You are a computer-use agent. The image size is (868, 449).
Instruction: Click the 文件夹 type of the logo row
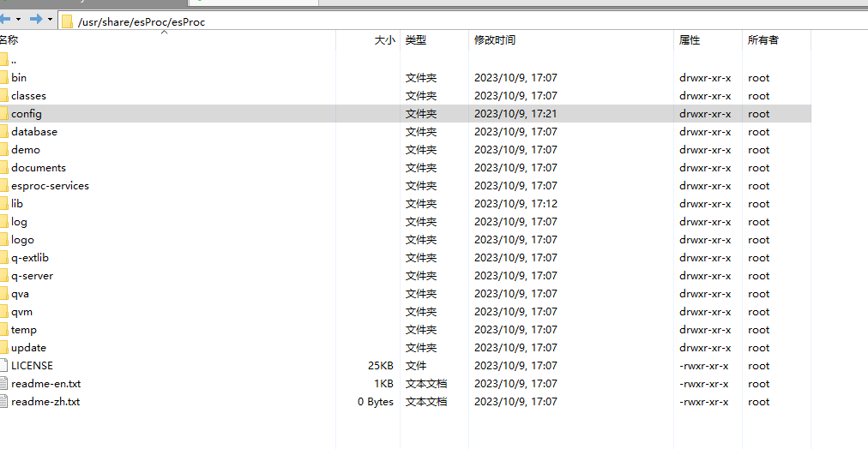pos(421,239)
